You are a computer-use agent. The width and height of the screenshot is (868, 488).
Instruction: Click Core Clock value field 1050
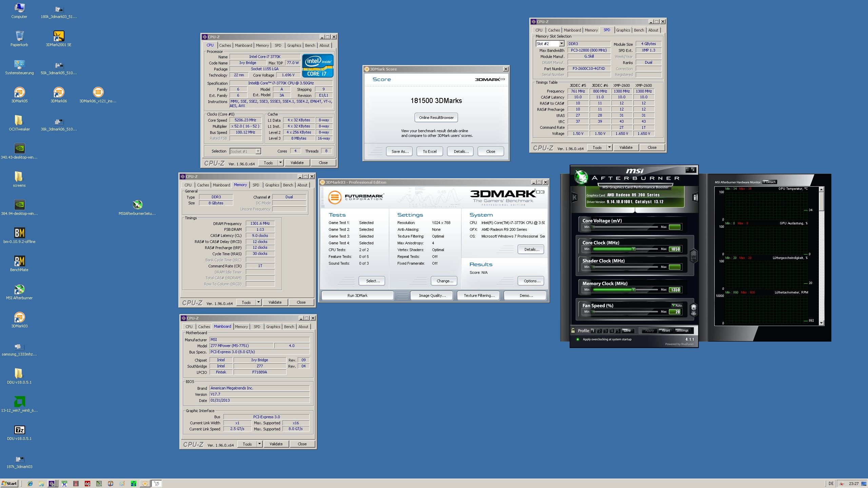675,249
